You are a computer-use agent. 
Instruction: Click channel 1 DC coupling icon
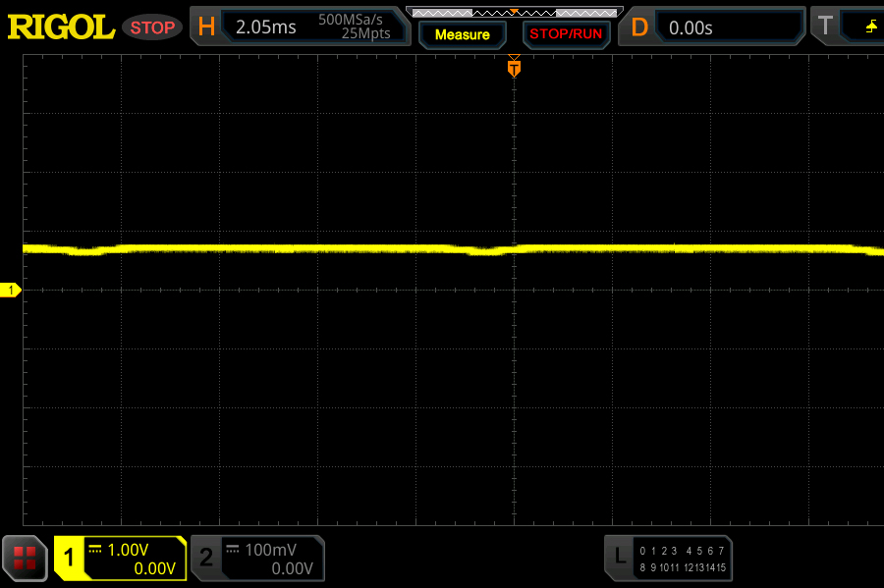(x=95, y=549)
